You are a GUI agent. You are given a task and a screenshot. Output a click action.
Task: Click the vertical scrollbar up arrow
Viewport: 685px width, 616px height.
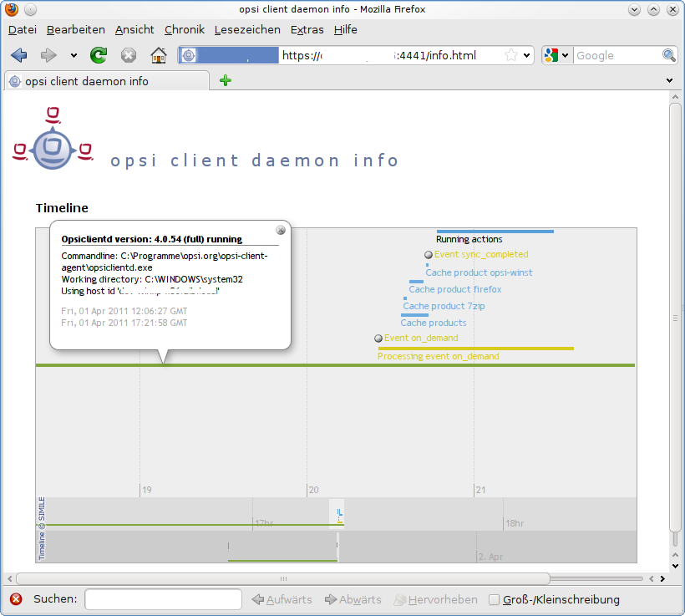[675, 97]
